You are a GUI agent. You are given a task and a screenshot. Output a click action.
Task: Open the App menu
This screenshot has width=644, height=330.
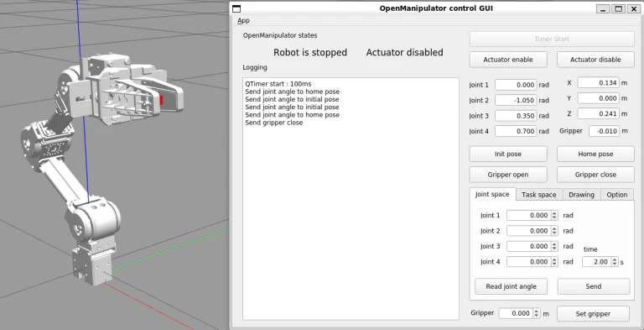point(243,21)
